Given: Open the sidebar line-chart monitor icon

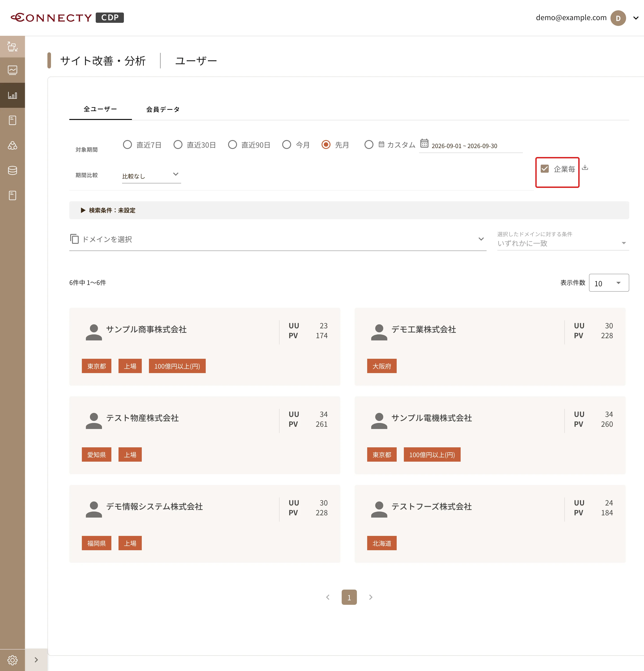Looking at the screenshot, I should (12, 70).
